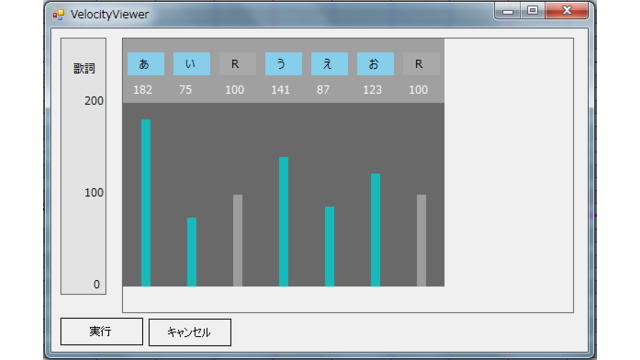Close the VelocityViewer window

click(x=567, y=11)
